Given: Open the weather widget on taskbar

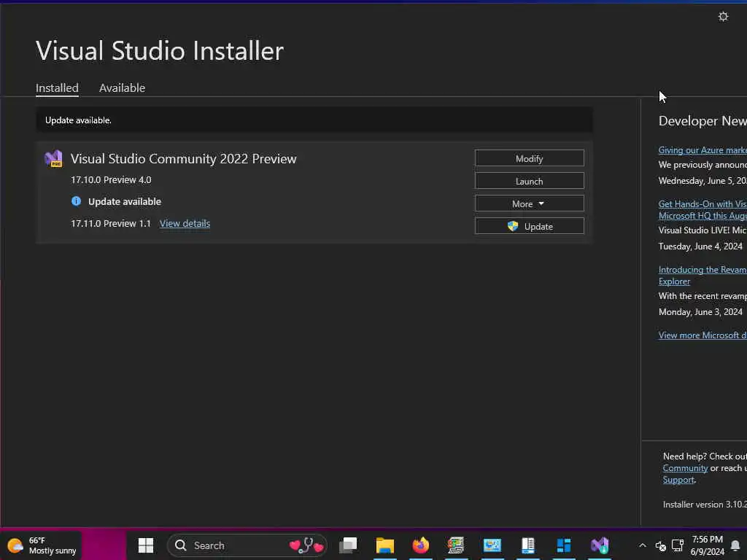Looking at the screenshot, I should (42, 545).
